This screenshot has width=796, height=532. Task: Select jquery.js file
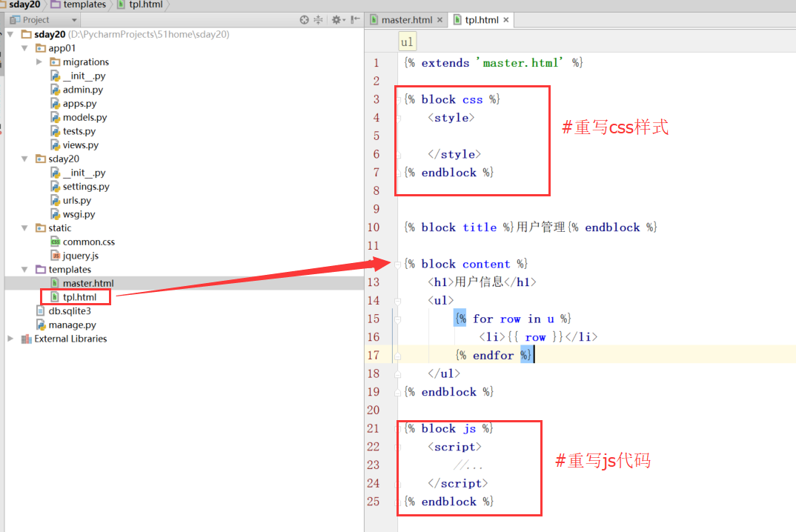click(x=81, y=256)
